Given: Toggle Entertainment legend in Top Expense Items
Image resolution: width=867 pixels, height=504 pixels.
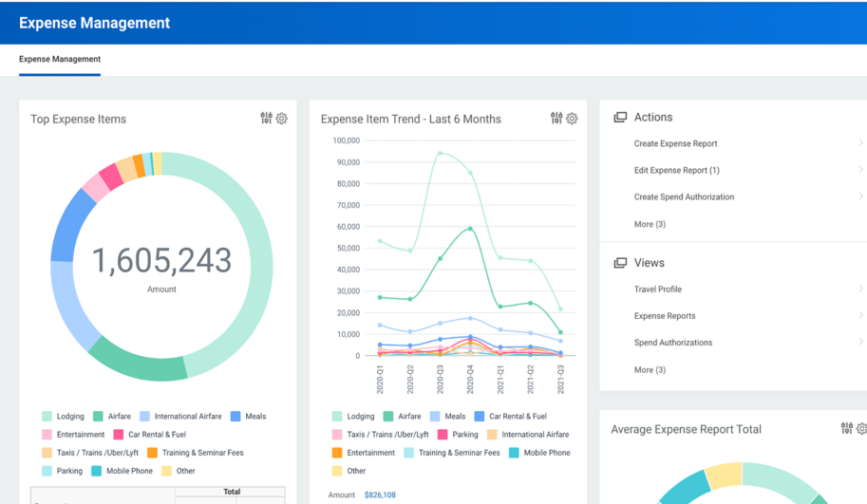Looking at the screenshot, I should tap(73, 435).
